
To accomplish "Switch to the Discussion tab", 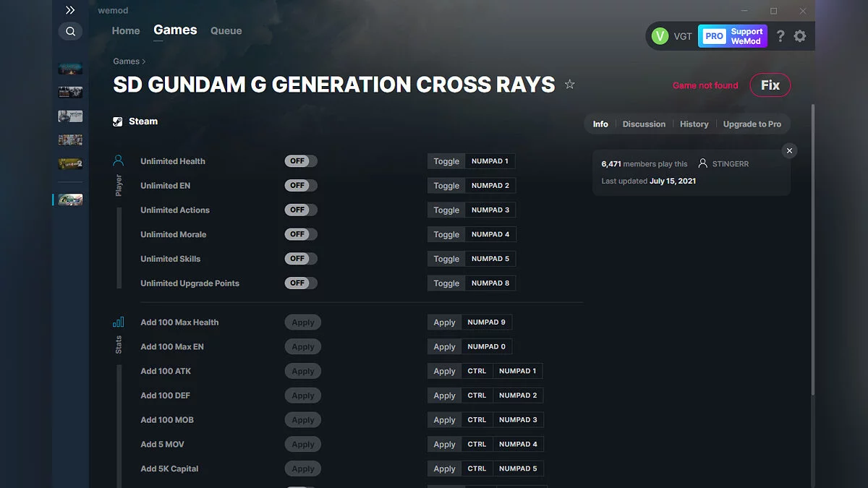I will (644, 124).
